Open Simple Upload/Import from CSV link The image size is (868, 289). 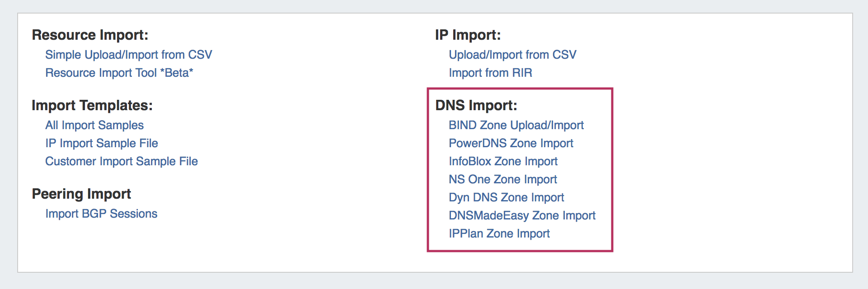pos(128,55)
